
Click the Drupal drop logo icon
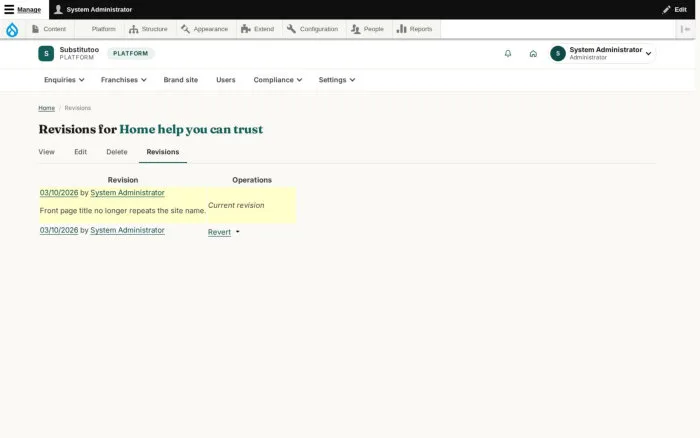tap(12, 29)
